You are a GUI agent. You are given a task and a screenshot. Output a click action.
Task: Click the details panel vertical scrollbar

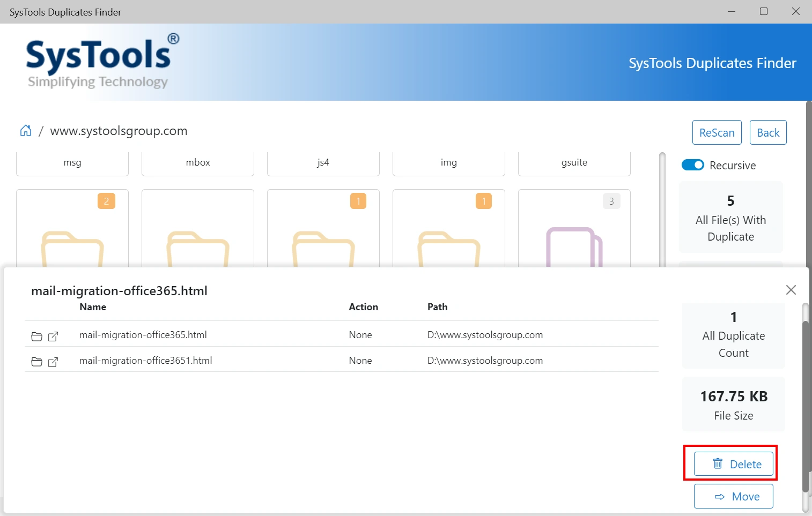coord(805,407)
